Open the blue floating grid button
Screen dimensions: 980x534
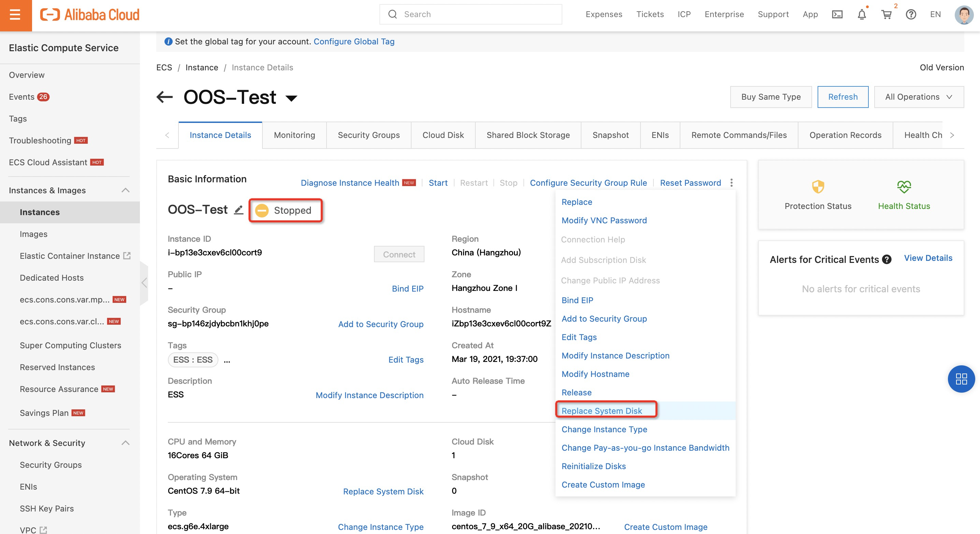(961, 379)
